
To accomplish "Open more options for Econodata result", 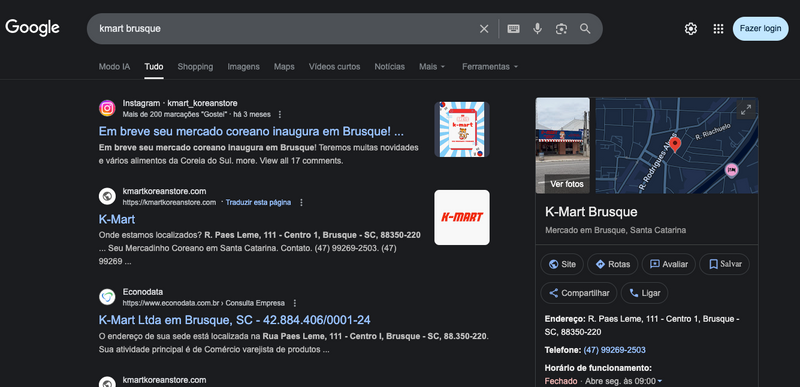I will tap(294, 303).
